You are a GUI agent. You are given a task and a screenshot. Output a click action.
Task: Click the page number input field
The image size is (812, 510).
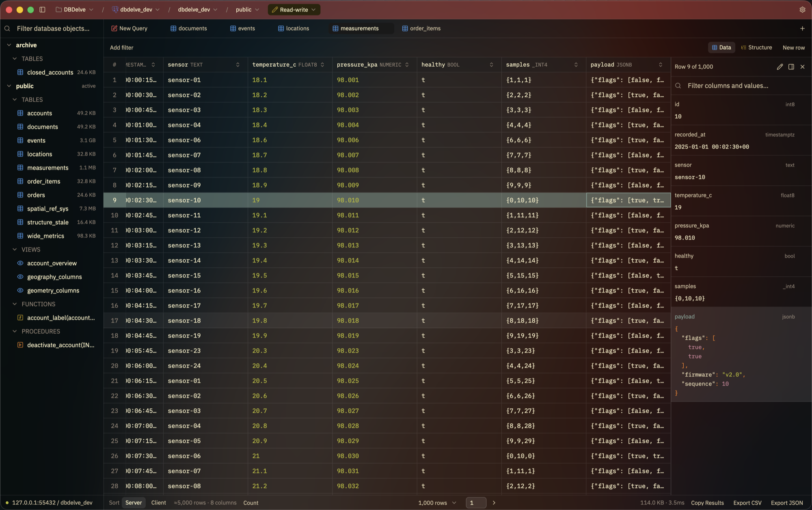(476, 503)
